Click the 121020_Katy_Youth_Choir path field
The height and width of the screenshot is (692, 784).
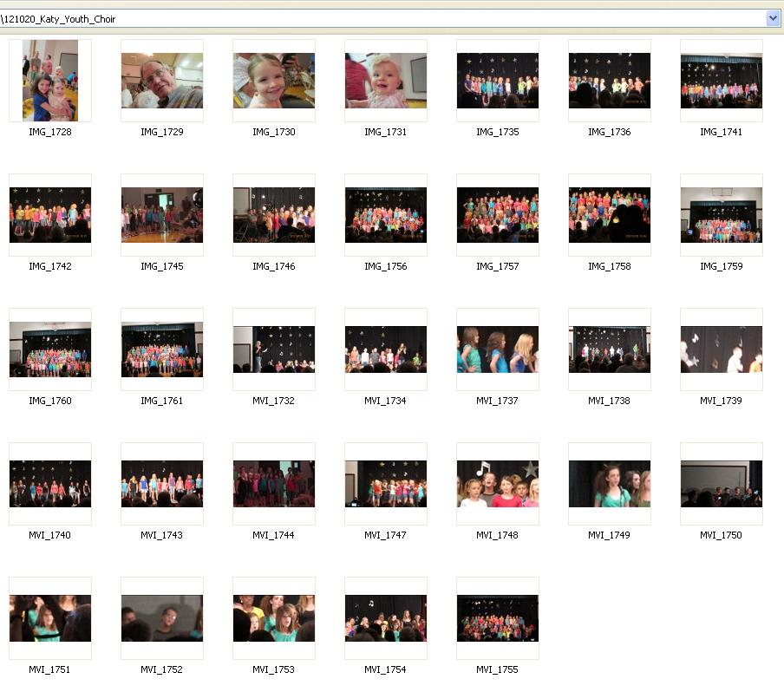[x=382, y=19]
